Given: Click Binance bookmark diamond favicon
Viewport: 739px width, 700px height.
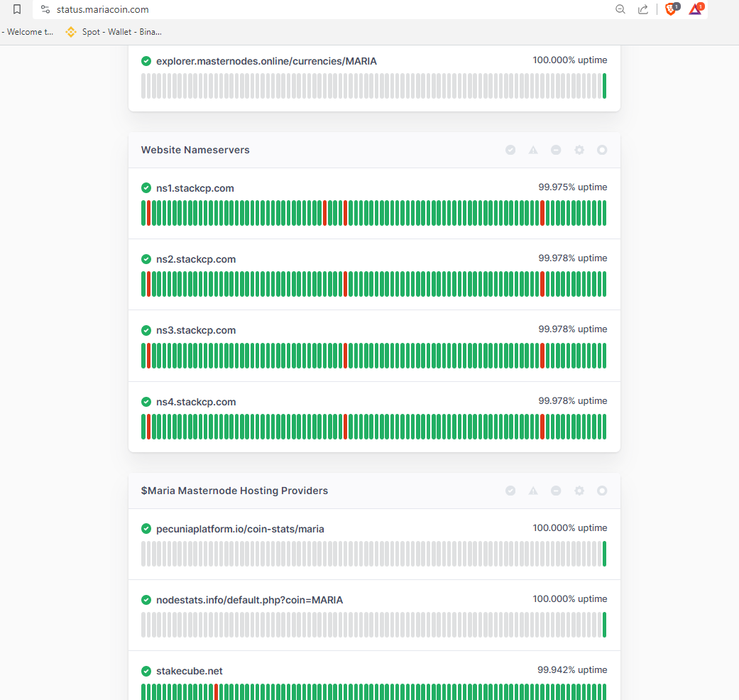Looking at the screenshot, I should coord(71,32).
